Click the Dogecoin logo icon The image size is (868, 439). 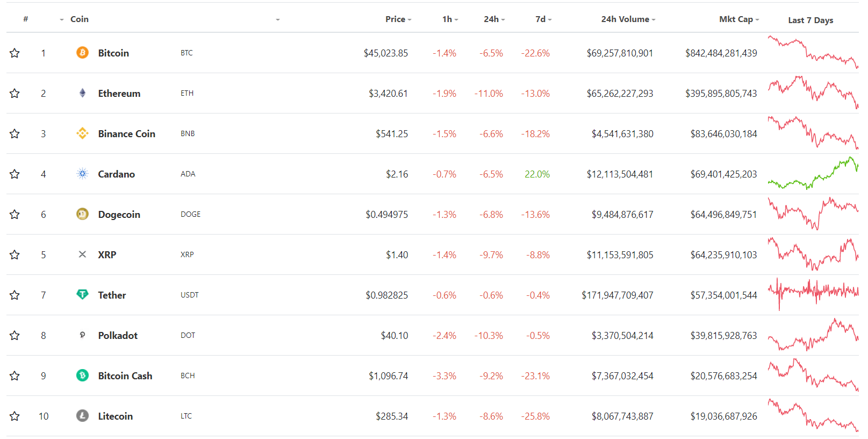point(82,214)
